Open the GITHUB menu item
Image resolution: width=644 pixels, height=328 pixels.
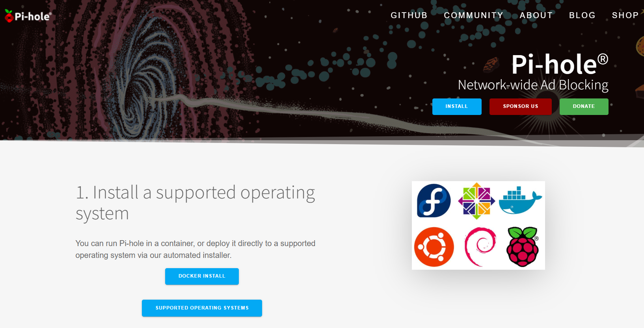409,15
